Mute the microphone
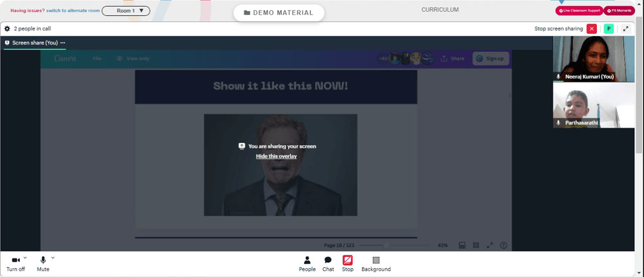The width and height of the screenshot is (644, 277). pos(43,264)
